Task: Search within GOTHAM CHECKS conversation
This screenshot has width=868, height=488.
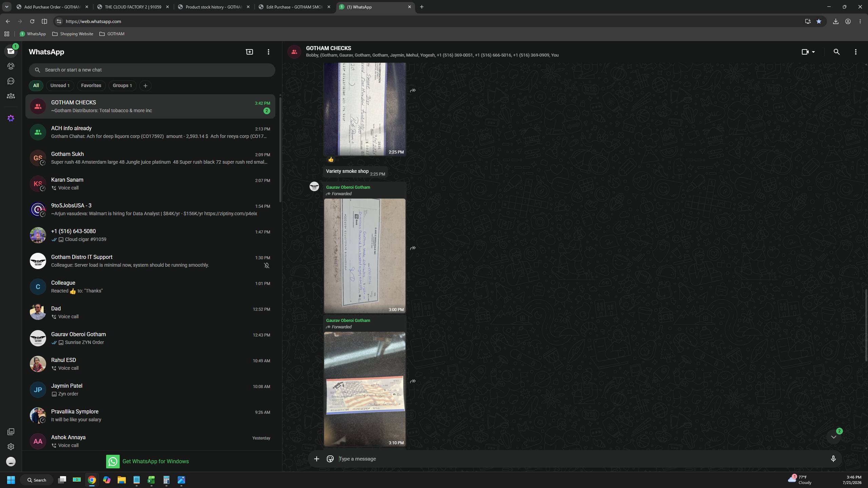Action: [836, 52]
